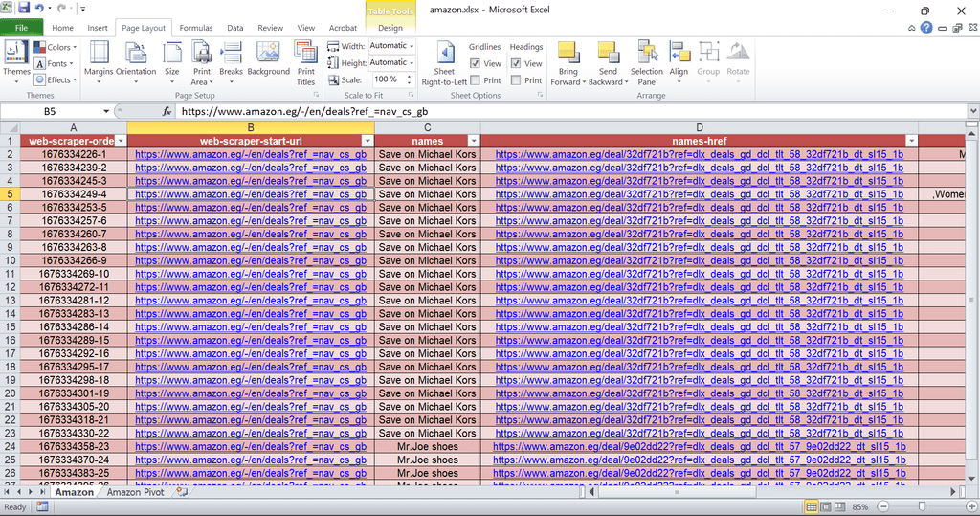Open Print Titles settings
Image resolution: width=980 pixels, height=516 pixels.
point(305,62)
